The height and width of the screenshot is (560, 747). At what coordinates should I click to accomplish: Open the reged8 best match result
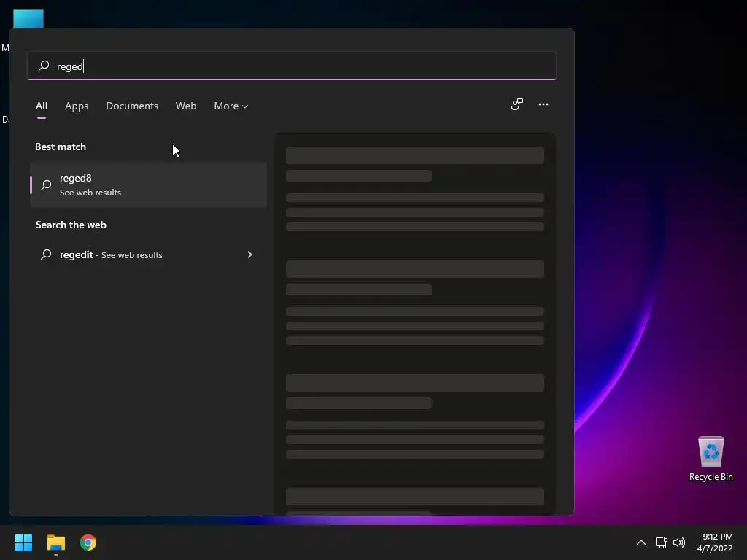[x=148, y=184]
